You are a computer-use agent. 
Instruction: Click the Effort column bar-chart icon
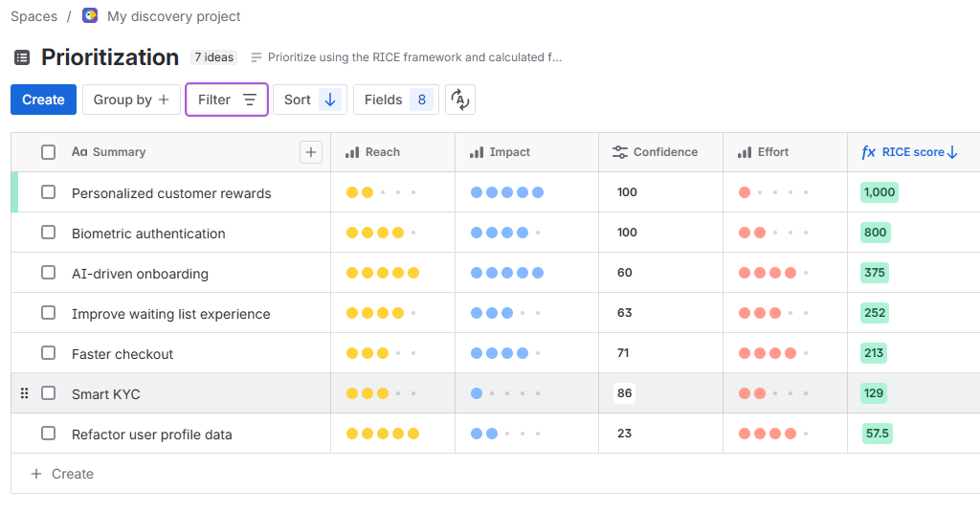[x=745, y=152]
